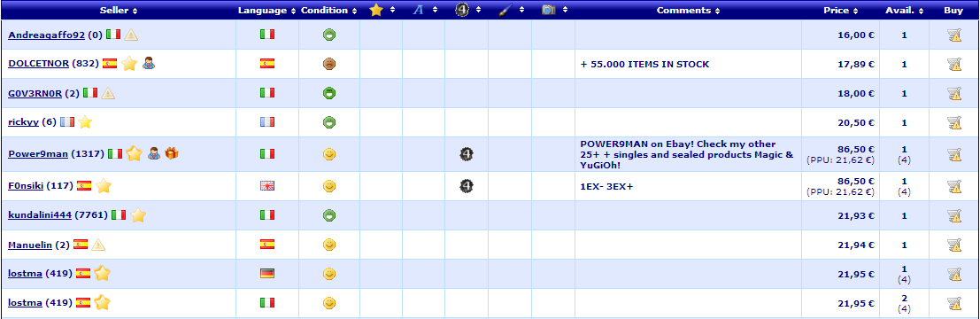
Task: Click the German flag in lostma's row
Action: point(266,273)
